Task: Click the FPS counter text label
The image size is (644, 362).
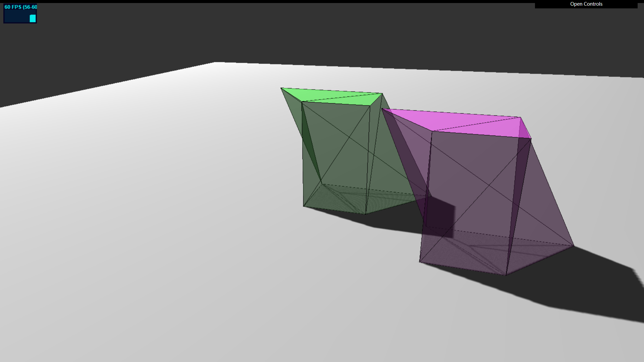Action: pos(20,7)
